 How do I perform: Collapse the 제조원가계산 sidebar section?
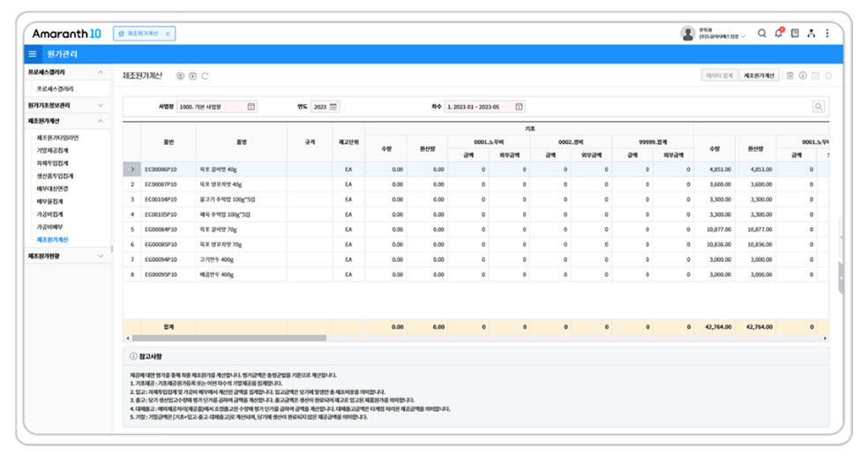point(101,121)
